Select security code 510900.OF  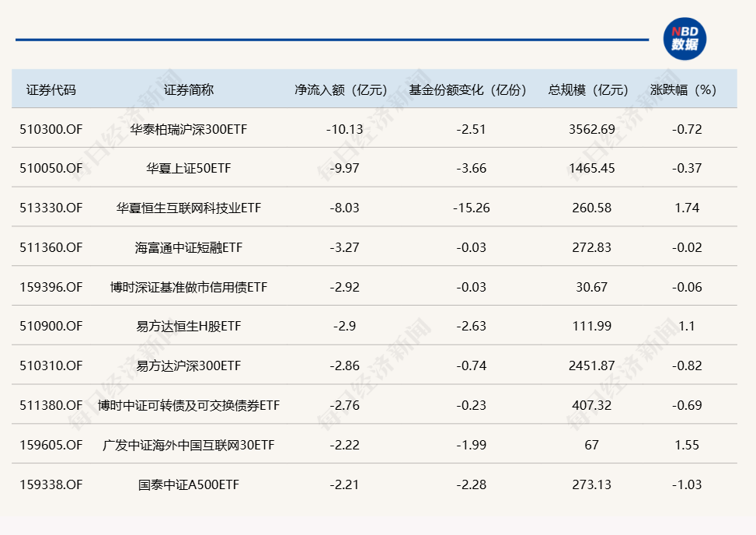[x=51, y=327]
